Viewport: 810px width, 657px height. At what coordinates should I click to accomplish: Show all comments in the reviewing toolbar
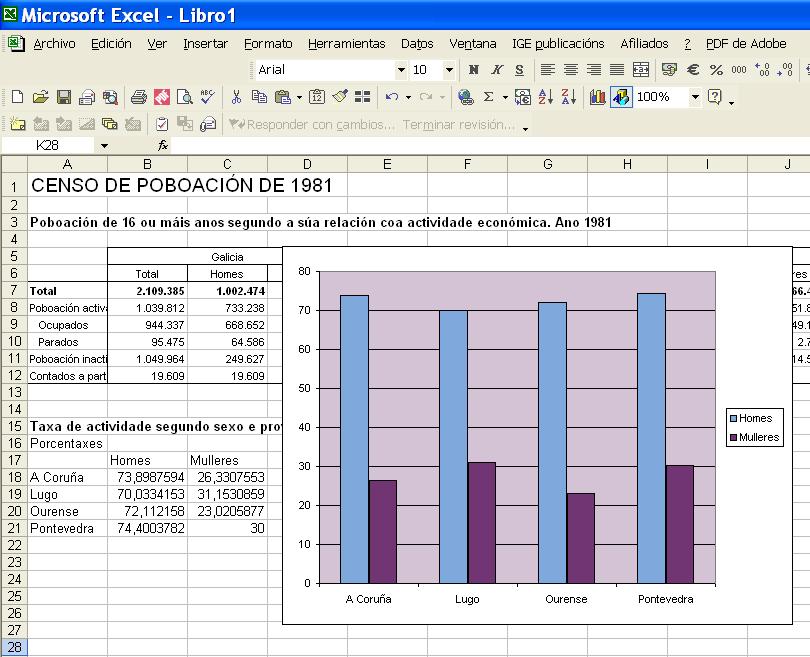point(110,124)
